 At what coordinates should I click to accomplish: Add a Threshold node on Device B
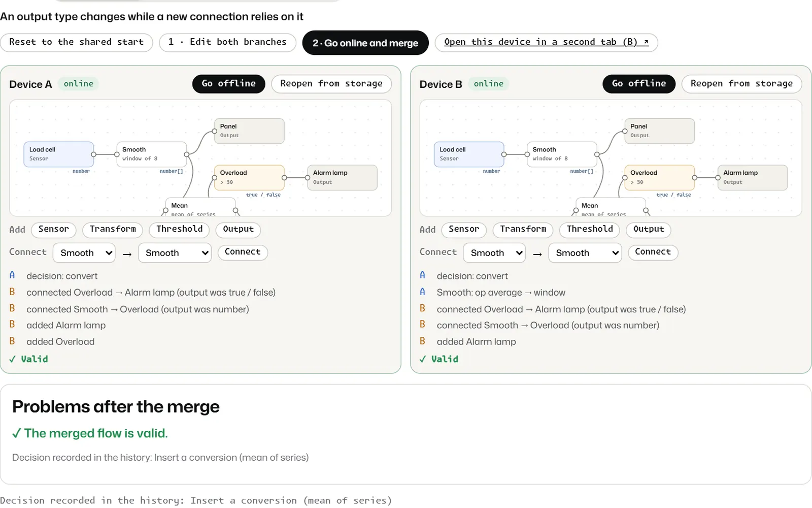pos(590,230)
